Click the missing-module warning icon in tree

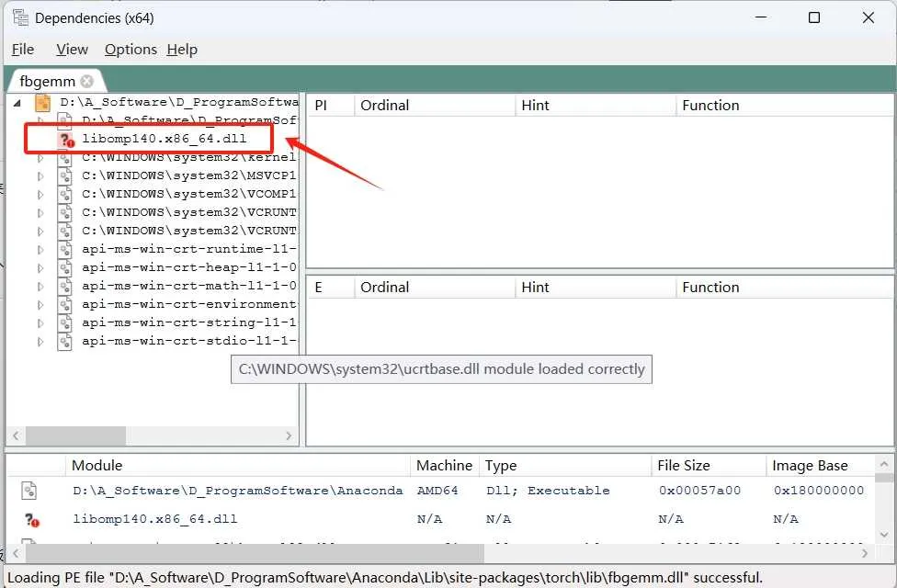click(67, 139)
